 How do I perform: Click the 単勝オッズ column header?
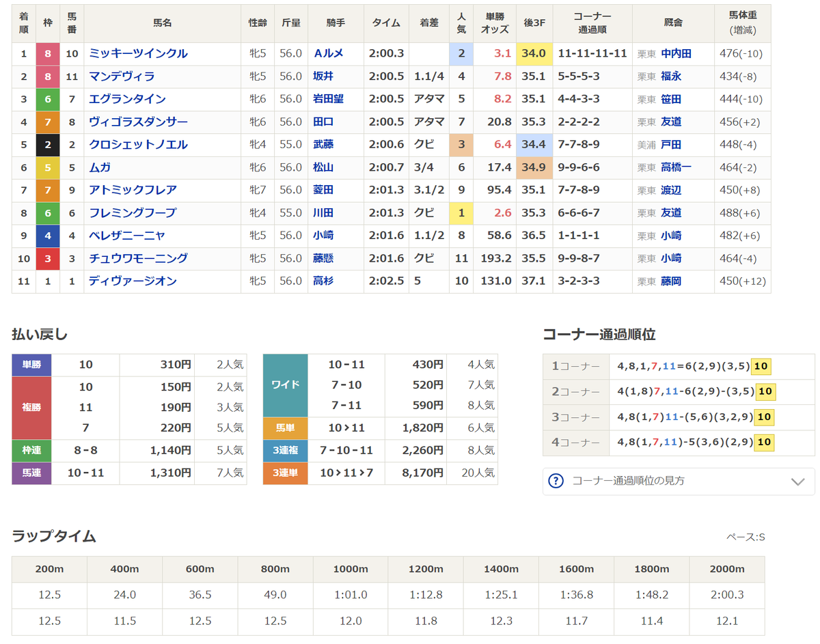coord(495,23)
